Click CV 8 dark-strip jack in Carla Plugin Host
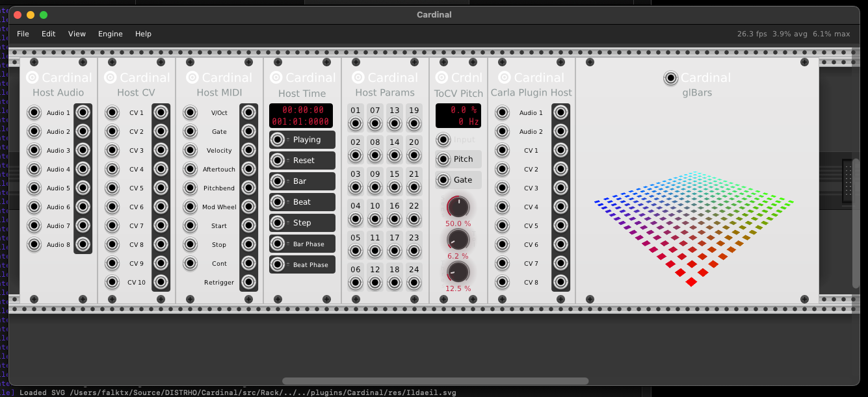868x397 pixels. pos(560,282)
